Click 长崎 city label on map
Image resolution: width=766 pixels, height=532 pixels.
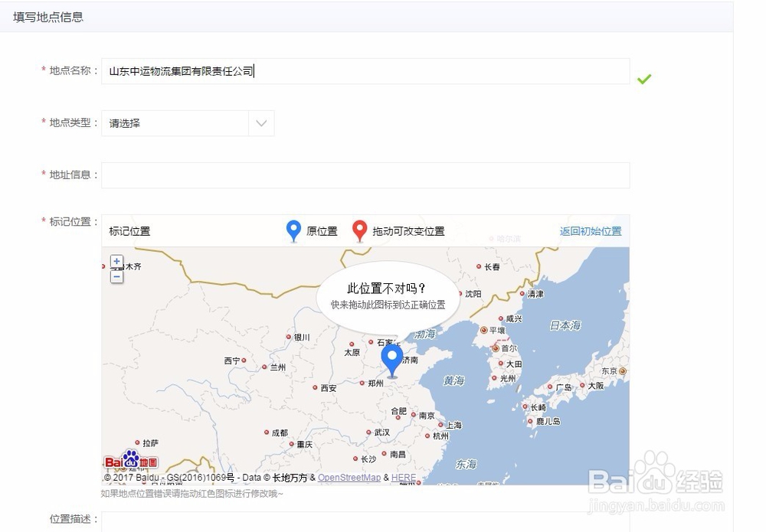pyautogui.click(x=538, y=407)
